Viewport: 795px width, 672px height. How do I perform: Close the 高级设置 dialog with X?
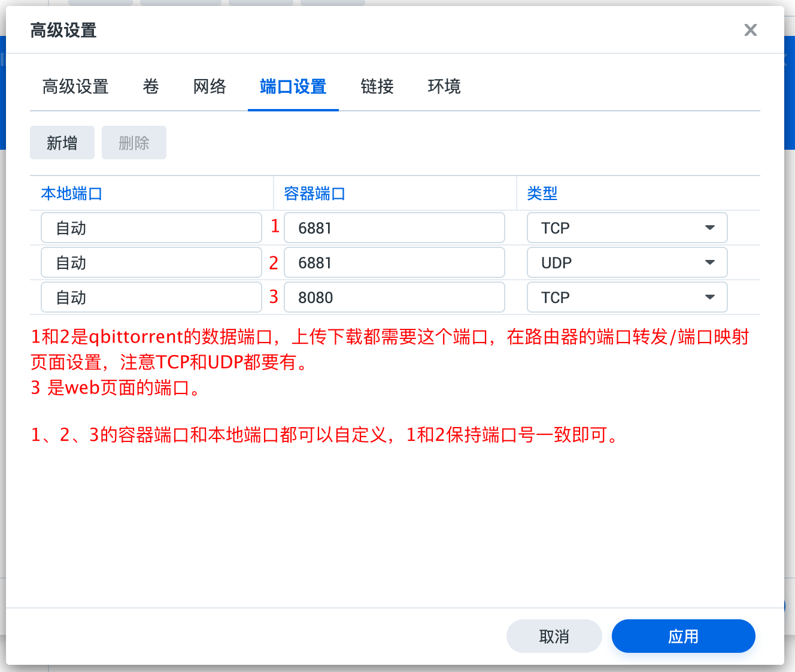tap(750, 30)
